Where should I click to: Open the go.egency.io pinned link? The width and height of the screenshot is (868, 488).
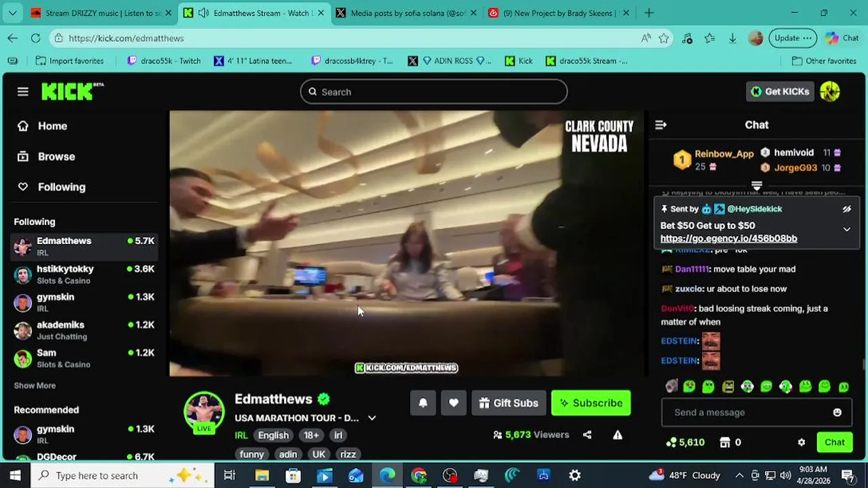728,239
